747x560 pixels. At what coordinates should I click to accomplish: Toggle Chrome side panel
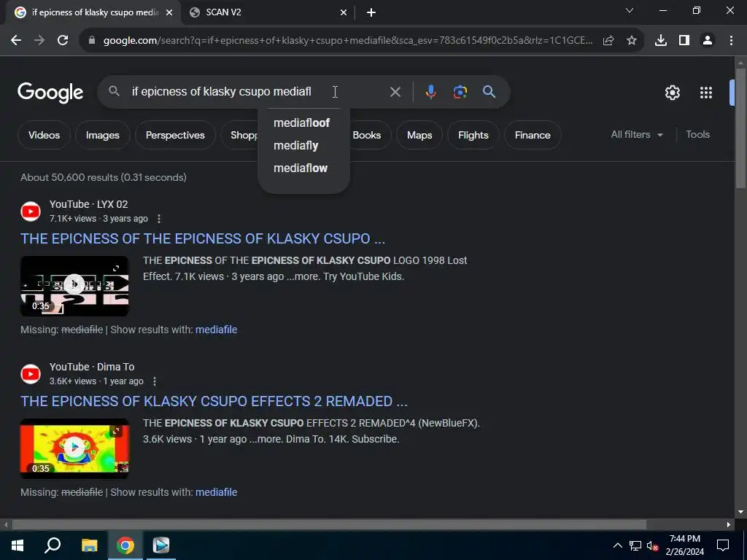[684, 41]
